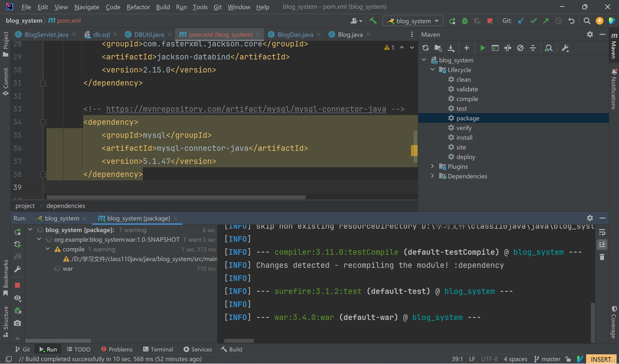Click the editor horizontal scrollbar
Screen dimensions: 619x364
(176, 197)
